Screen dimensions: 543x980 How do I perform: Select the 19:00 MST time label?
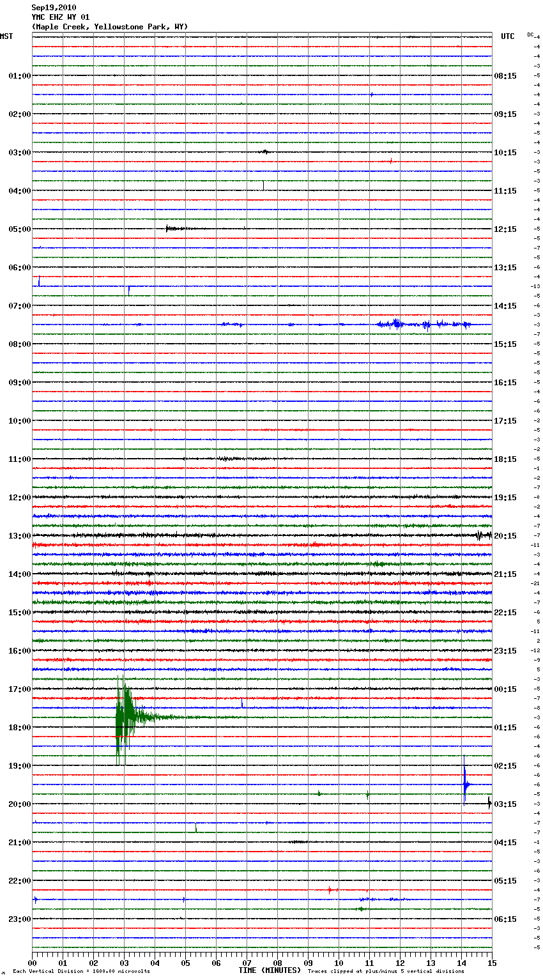[x=19, y=766]
